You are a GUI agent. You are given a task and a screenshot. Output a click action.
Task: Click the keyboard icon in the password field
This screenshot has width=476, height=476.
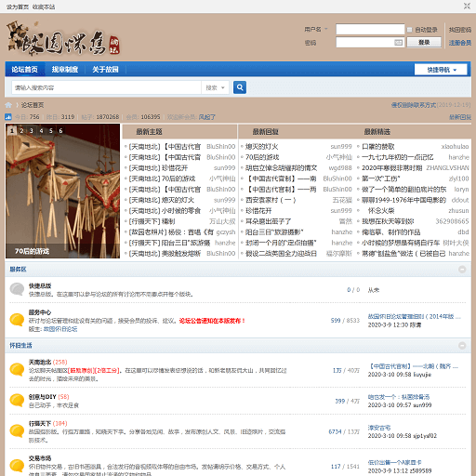(398, 43)
